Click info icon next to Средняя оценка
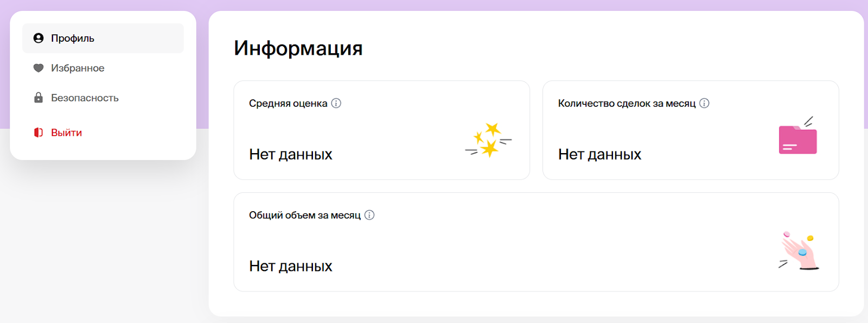The height and width of the screenshot is (323, 868). (x=336, y=103)
